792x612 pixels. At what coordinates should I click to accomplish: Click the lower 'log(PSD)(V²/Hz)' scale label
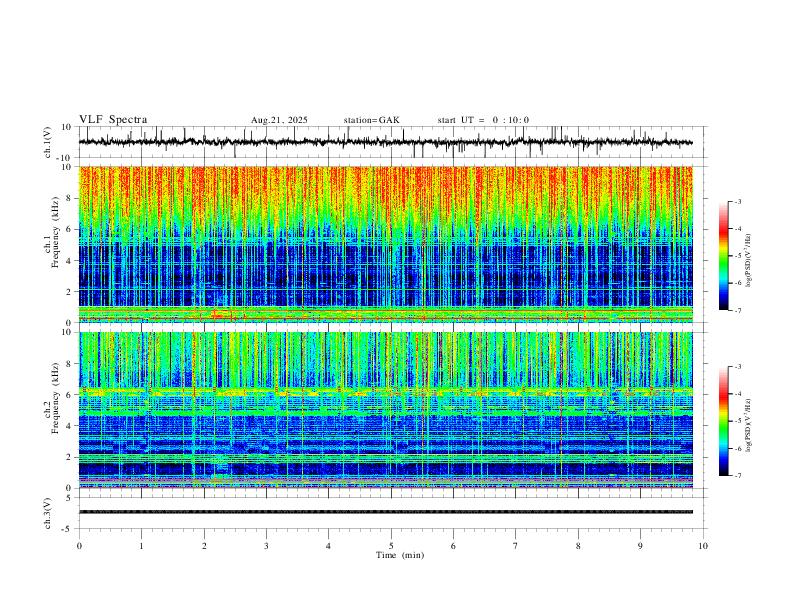click(749, 425)
